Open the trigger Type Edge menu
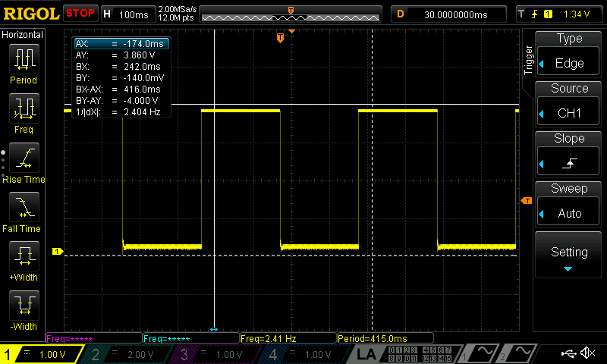 [x=570, y=53]
